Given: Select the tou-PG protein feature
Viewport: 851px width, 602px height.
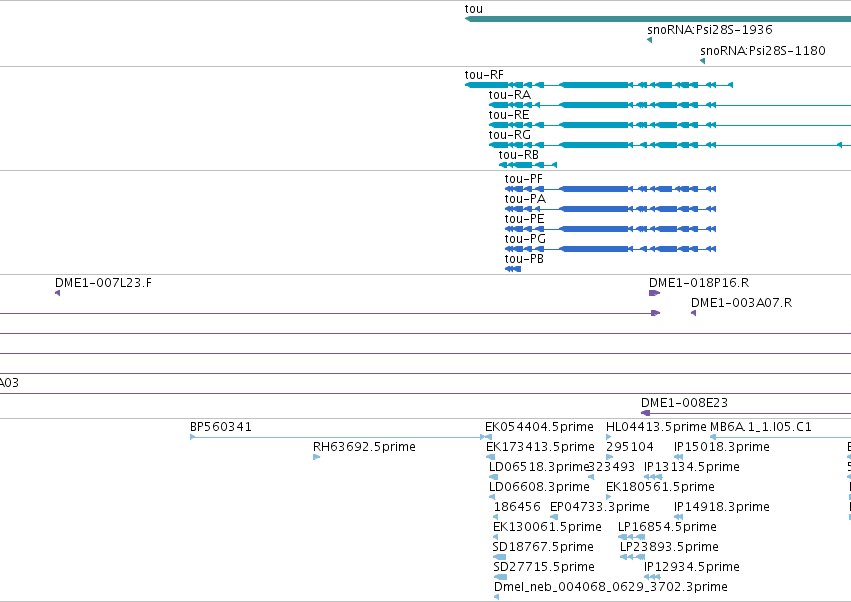Looking at the screenshot, I should coord(611,249).
